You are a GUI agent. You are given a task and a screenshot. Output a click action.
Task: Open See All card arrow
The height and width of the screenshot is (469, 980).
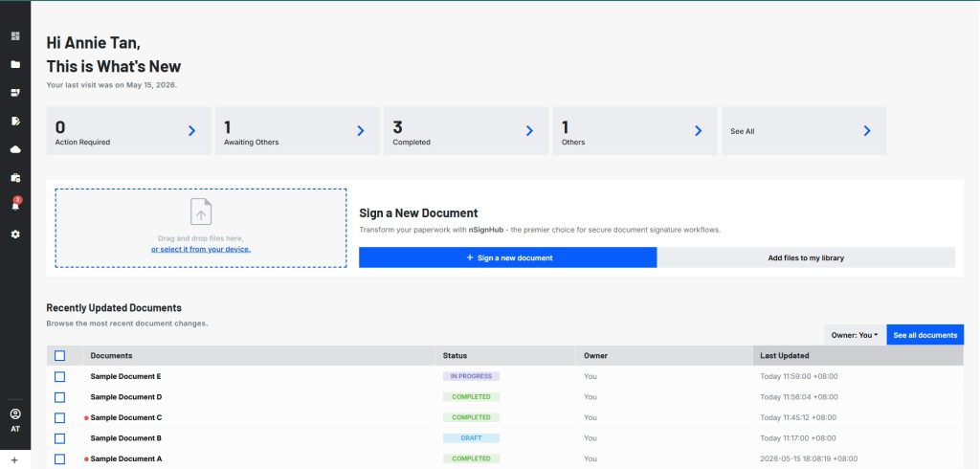867,131
